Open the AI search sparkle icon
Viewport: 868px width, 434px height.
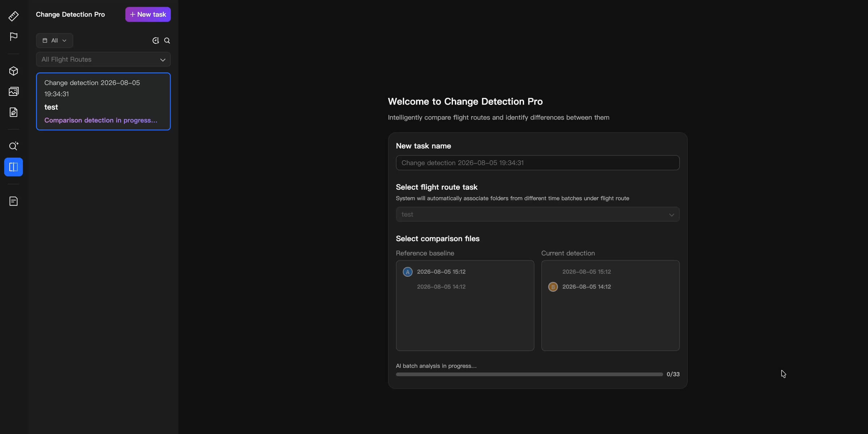13,146
